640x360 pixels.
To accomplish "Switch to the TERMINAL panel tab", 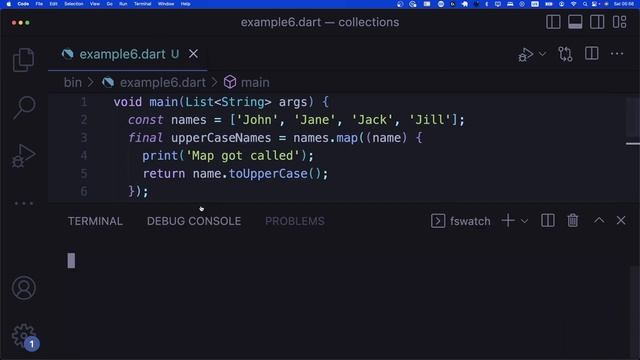I will tap(95, 221).
